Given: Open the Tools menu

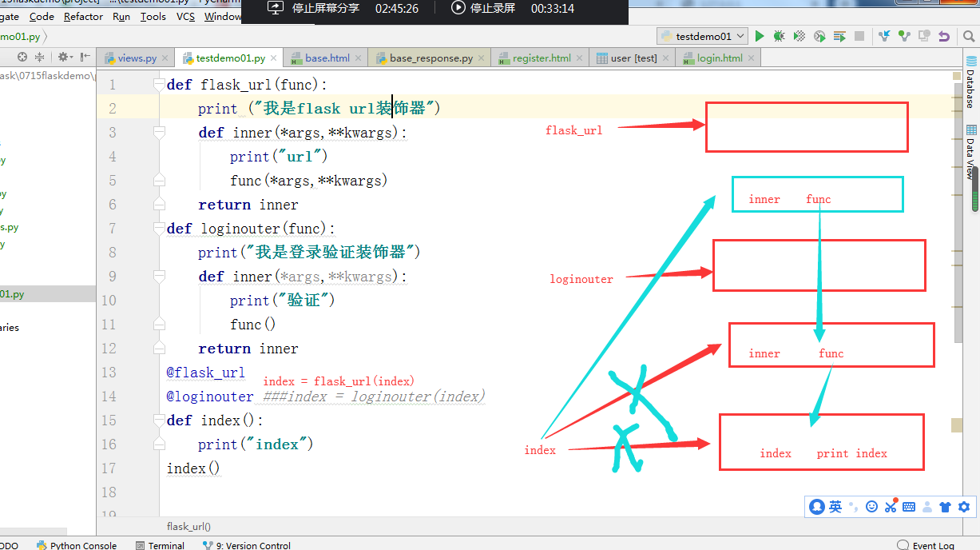Looking at the screenshot, I should [x=153, y=16].
